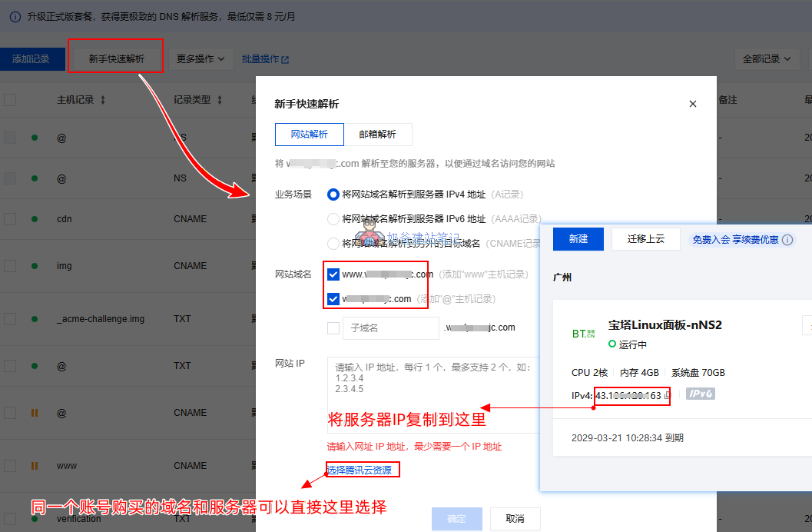This screenshot has height=532, width=812.
Task: Enable the 子域名 checkbox
Action: (333, 328)
